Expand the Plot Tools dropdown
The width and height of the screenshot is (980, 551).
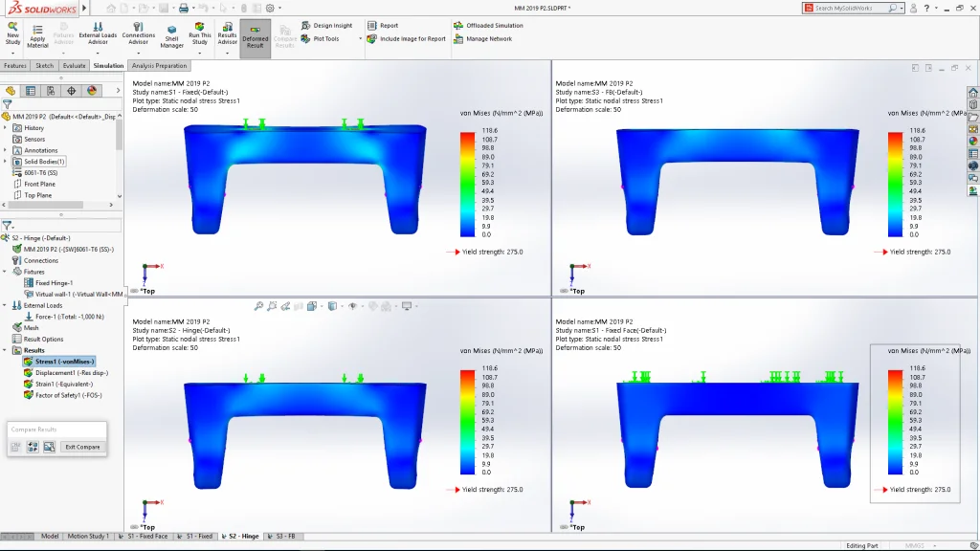click(361, 39)
